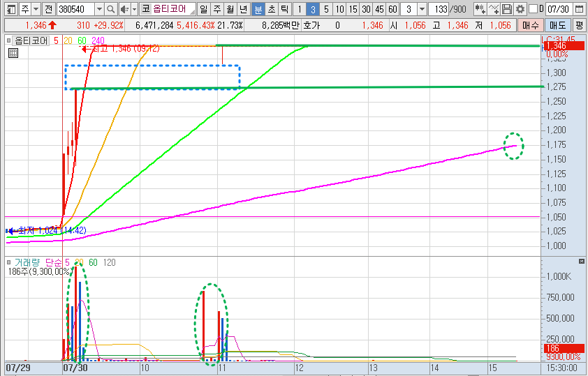Expand the sound options dropdown arrow
This screenshot has height=376, width=588.
[x=134, y=9]
